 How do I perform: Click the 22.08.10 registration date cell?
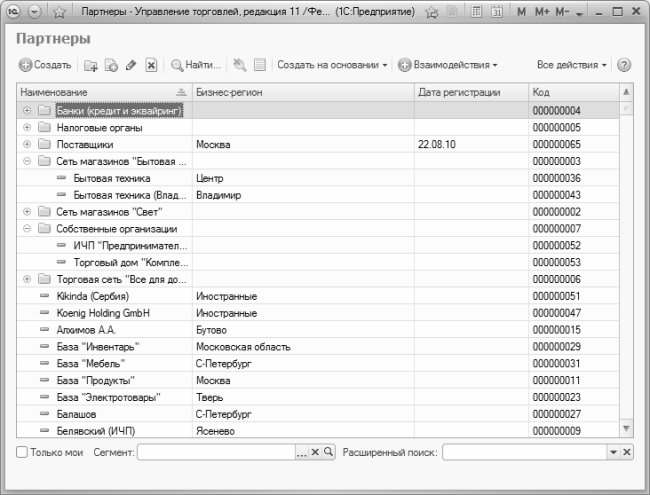pyautogui.click(x=471, y=144)
